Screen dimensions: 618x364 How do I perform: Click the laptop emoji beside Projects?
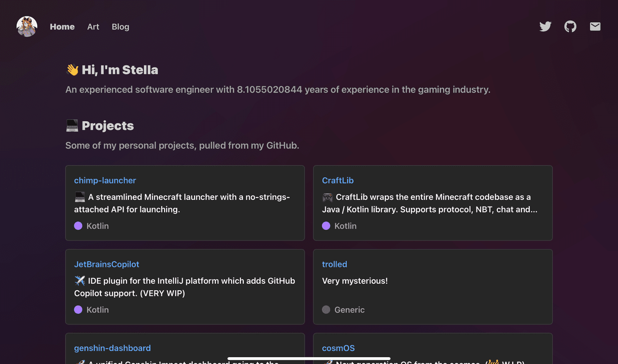[x=72, y=126]
